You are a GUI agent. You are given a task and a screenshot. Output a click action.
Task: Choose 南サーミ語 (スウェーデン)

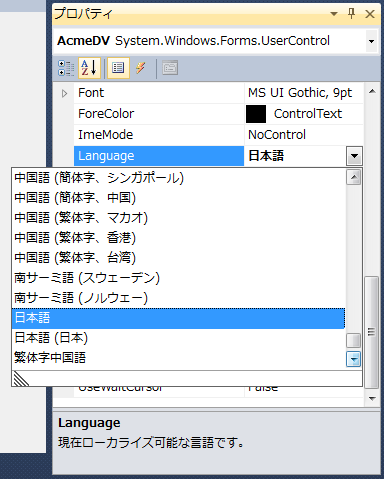178,278
